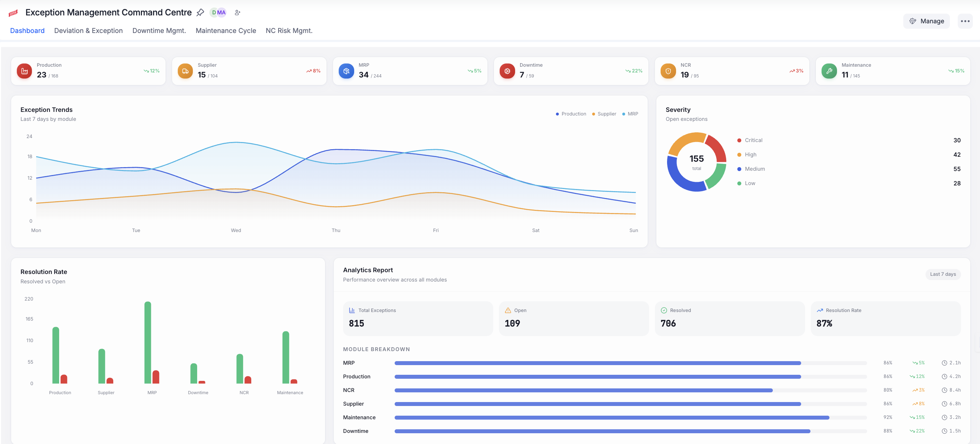Click the Manage button
The height and width of the screenshot is (444, 980).
926,21
